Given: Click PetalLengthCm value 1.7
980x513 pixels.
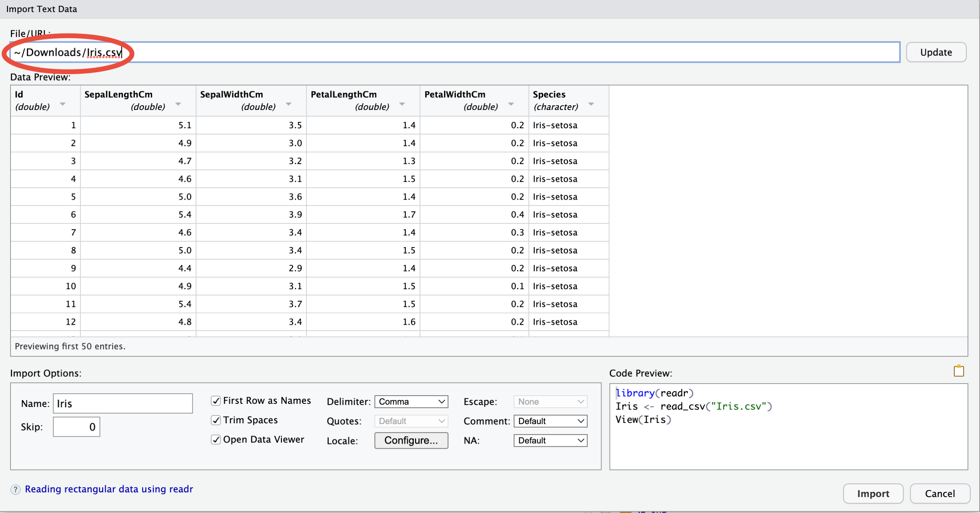Looking at the screenshot, I should pyautogui.click(x=363, y=214).
